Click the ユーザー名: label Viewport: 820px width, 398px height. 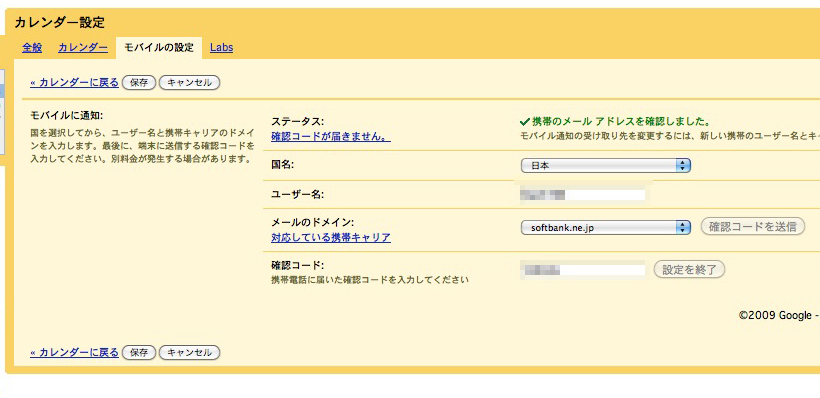[298, 195]
